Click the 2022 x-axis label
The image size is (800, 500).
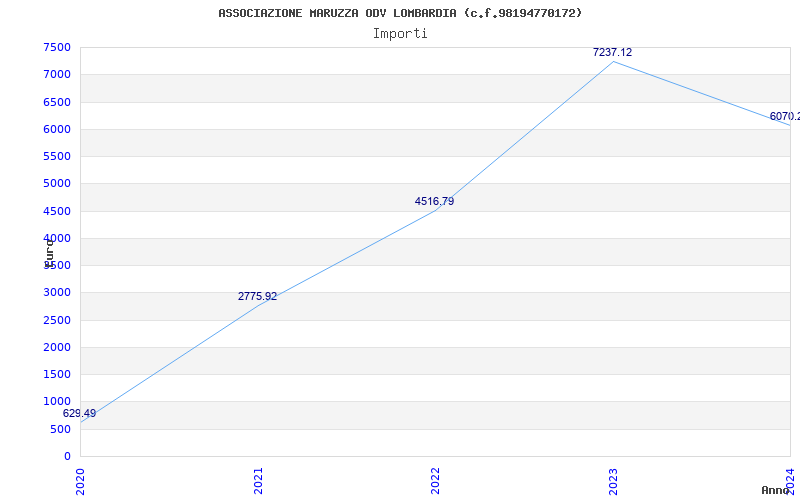pos(435,481)
